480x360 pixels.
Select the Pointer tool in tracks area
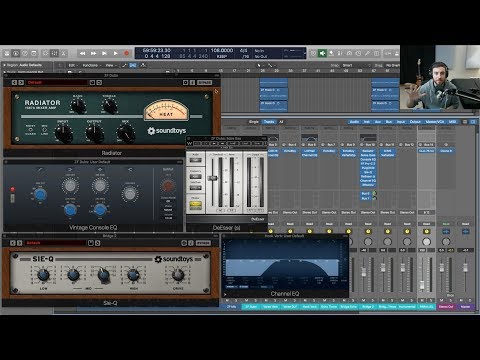click(259, 65)
